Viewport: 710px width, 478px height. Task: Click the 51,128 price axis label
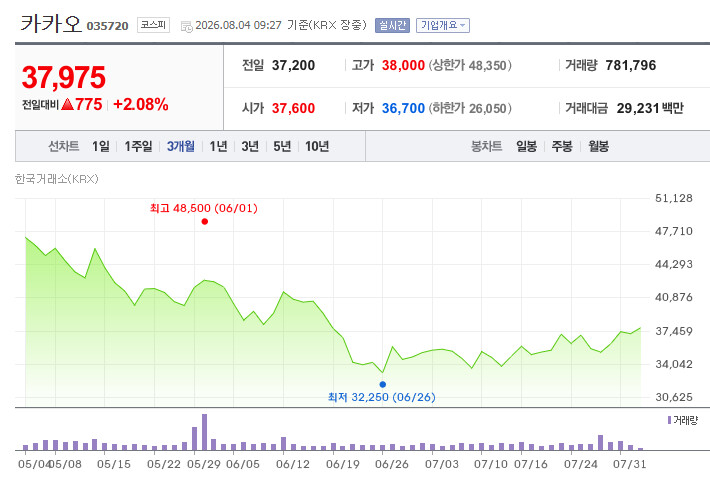674,198
